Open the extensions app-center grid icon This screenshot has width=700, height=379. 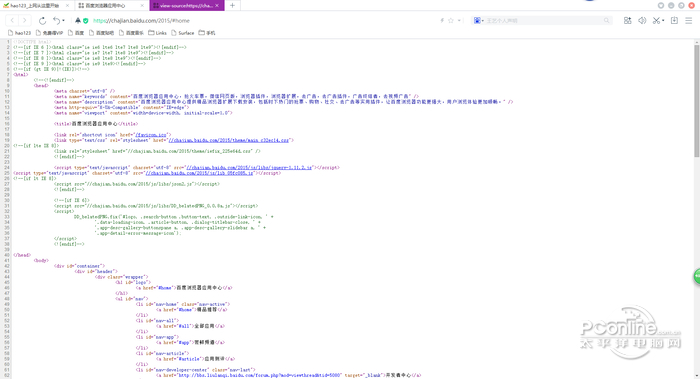coord(628,21)
